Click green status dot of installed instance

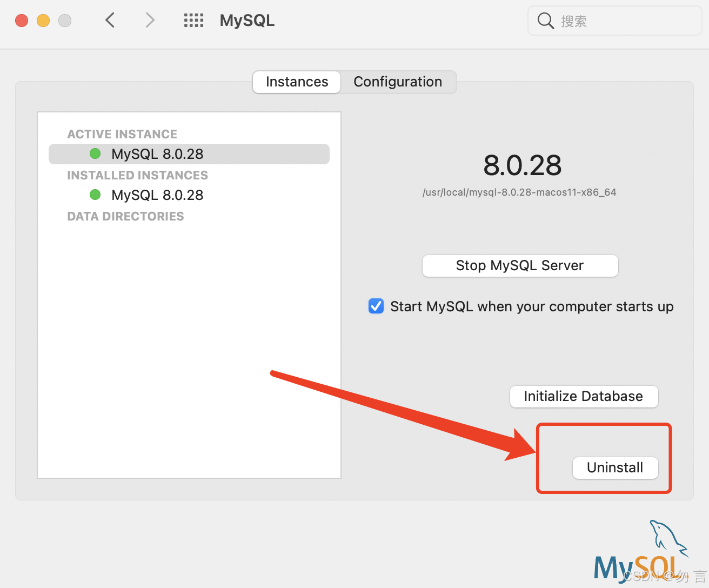[x=95, y=195]
